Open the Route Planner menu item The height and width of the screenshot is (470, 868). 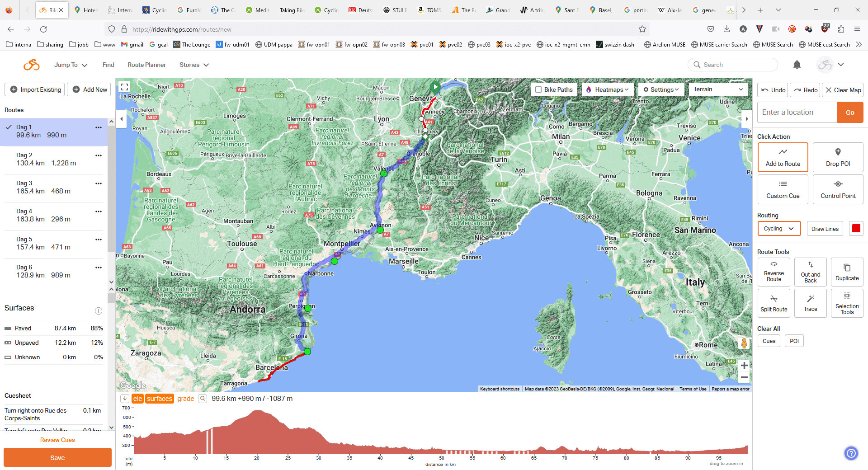coord(146,65)
